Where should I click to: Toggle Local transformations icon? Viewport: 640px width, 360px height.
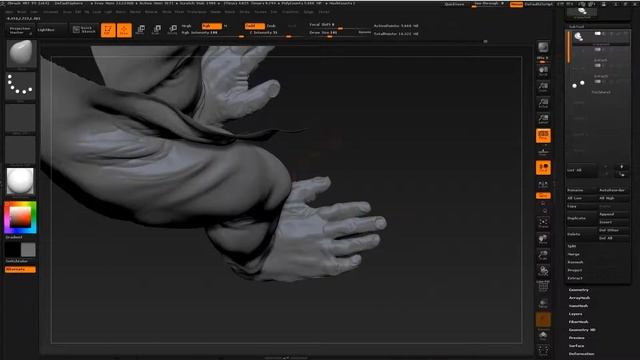tap(543, 167)
